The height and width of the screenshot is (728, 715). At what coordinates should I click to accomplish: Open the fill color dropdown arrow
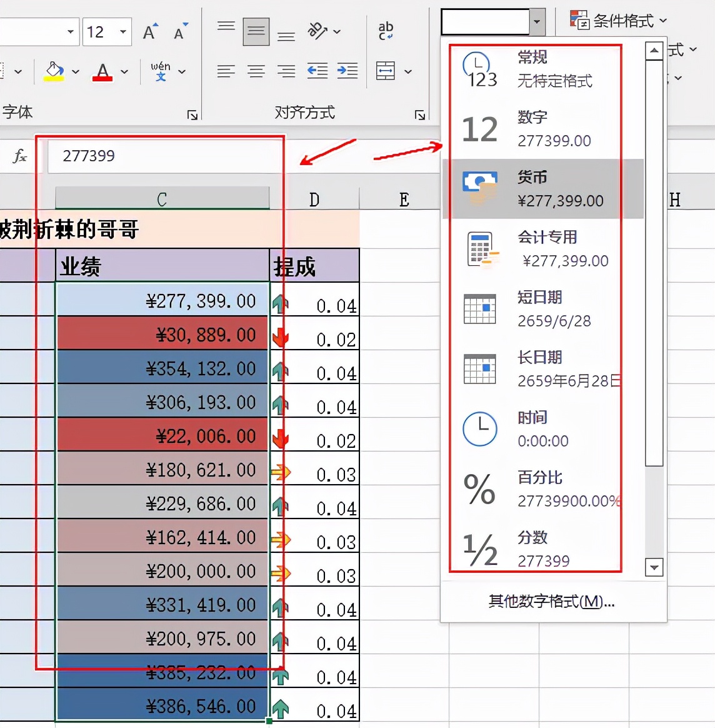pyautogui.click(x=75, y=71)
